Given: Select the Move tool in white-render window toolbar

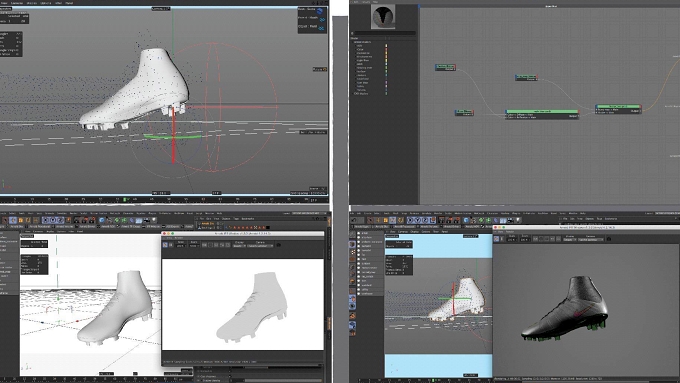Looking at the screenshot, I should click(14, 220).
